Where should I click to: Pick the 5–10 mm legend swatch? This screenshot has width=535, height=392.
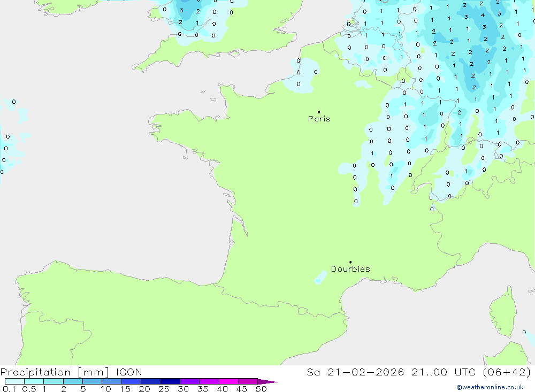(x=93, y=381)
